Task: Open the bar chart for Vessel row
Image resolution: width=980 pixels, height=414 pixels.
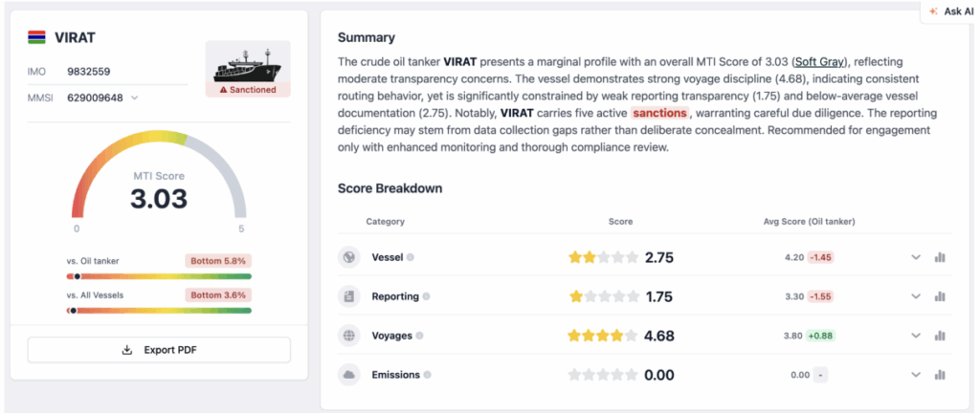Action: pyautogui.click(x=940, y=257)
